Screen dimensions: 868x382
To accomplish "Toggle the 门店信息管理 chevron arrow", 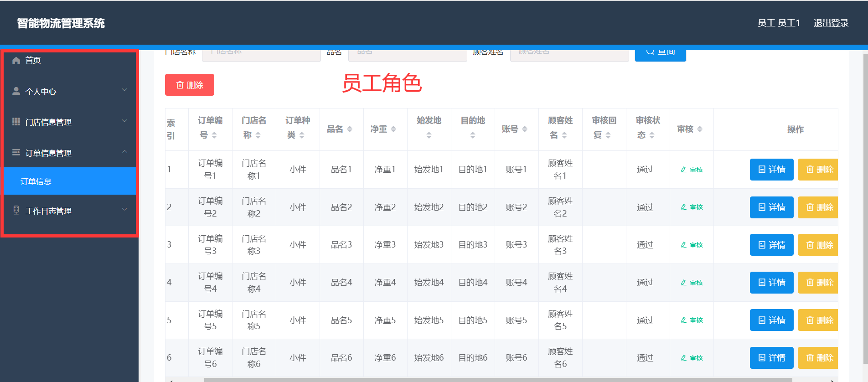I will point(124,121).
